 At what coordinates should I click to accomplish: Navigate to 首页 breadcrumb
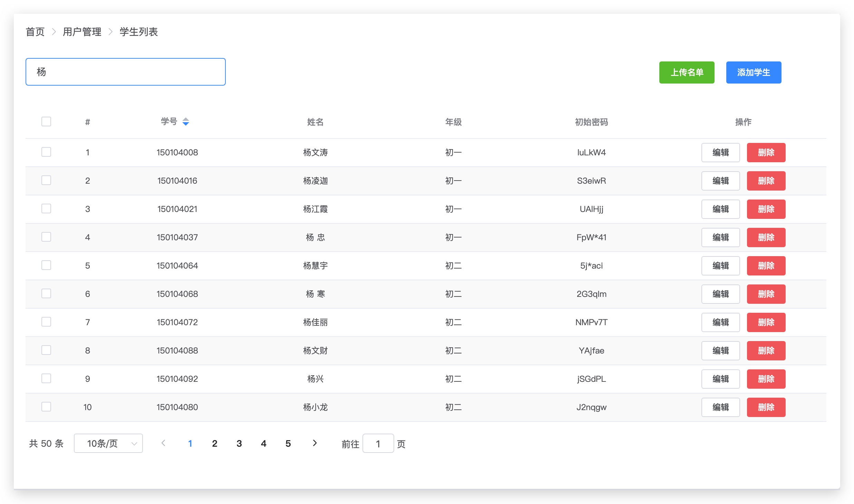pos(35,32)
